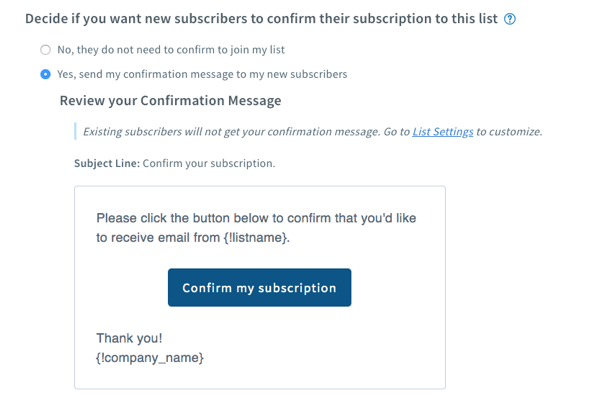Click the 'Yes, send my confirmation message' label text
Screen dimensions: 600x406
pyautogui.click(x=201, y=75)
